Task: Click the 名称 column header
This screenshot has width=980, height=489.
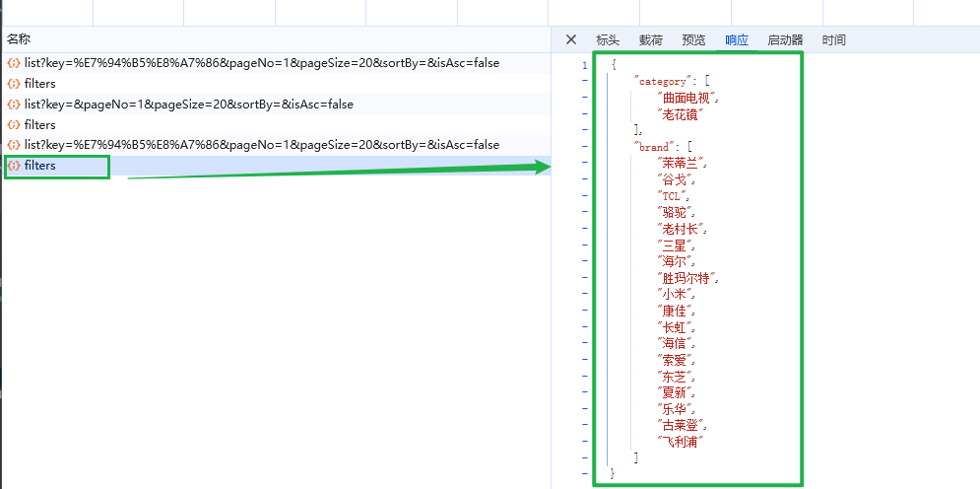Action: (19, 39)
